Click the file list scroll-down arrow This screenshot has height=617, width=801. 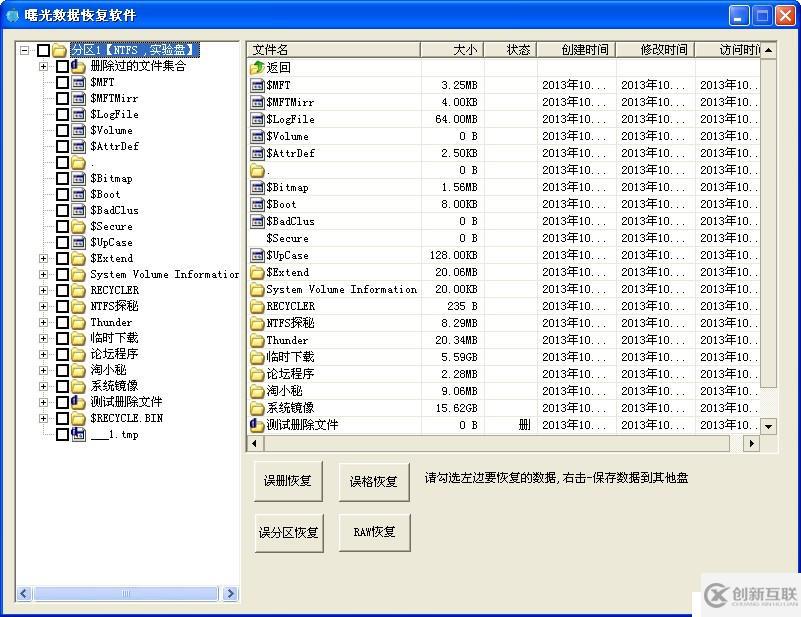(x=769, y=426)
